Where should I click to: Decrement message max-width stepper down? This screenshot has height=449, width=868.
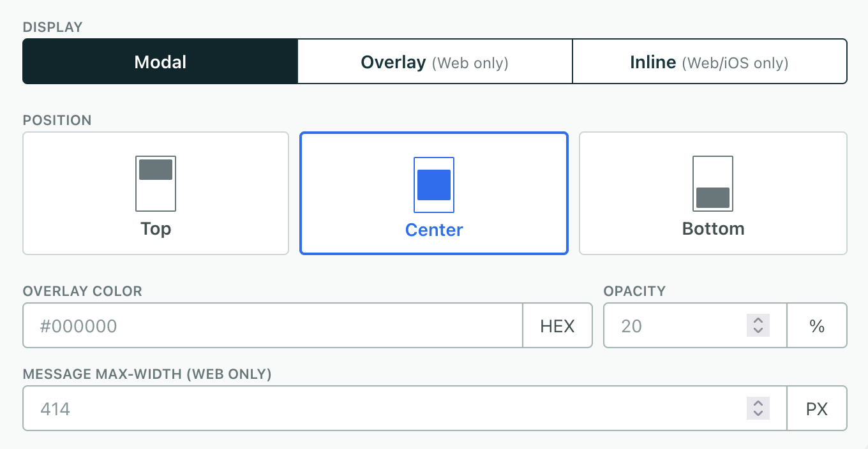[758, 413]
